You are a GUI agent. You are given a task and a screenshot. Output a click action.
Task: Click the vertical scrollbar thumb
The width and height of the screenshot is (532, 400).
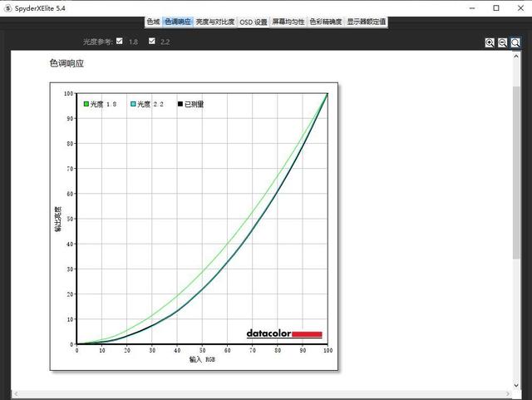point(516,172)
